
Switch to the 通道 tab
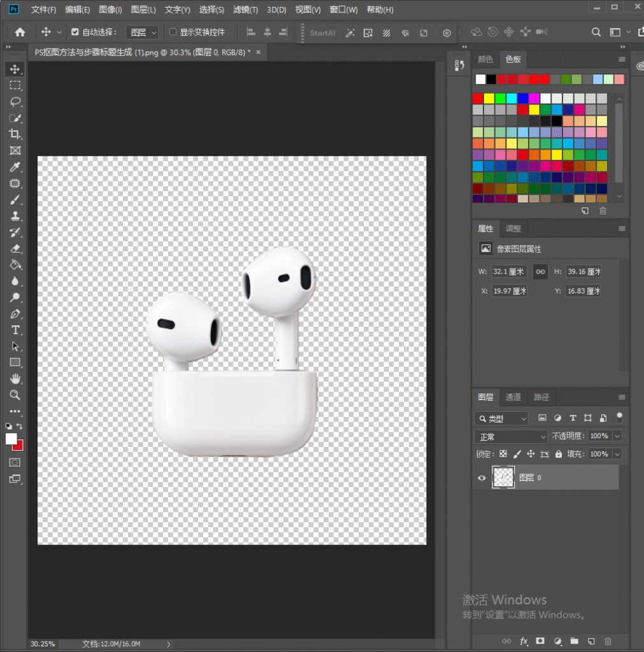(x=513, y=397)
